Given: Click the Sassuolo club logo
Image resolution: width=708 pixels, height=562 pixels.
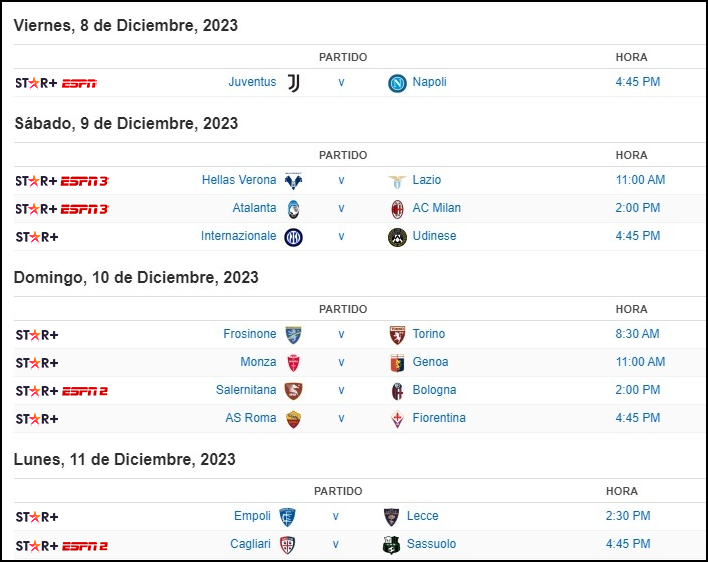Looking at the screenshot, I should tap(391, 545).
